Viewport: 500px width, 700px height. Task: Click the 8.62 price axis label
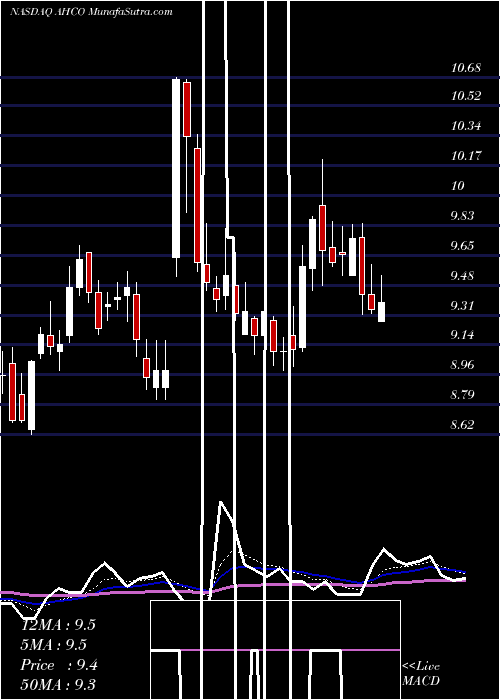[462, 425]
